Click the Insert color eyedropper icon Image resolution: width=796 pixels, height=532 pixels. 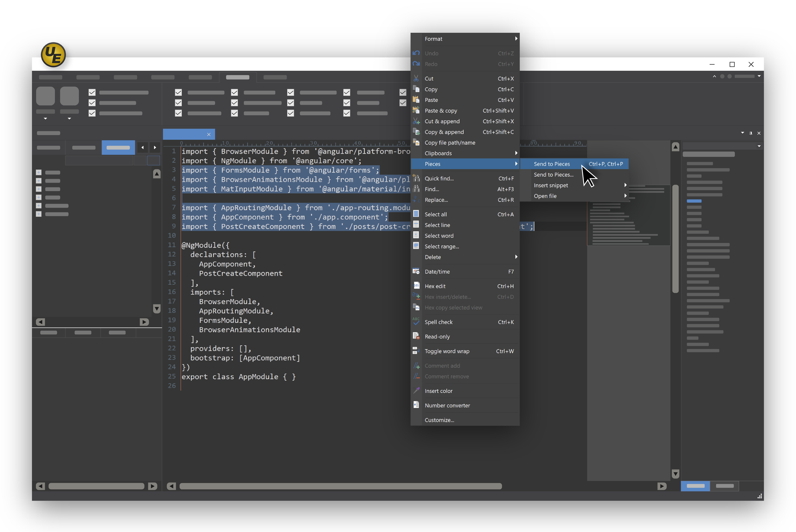coord(416,390)
